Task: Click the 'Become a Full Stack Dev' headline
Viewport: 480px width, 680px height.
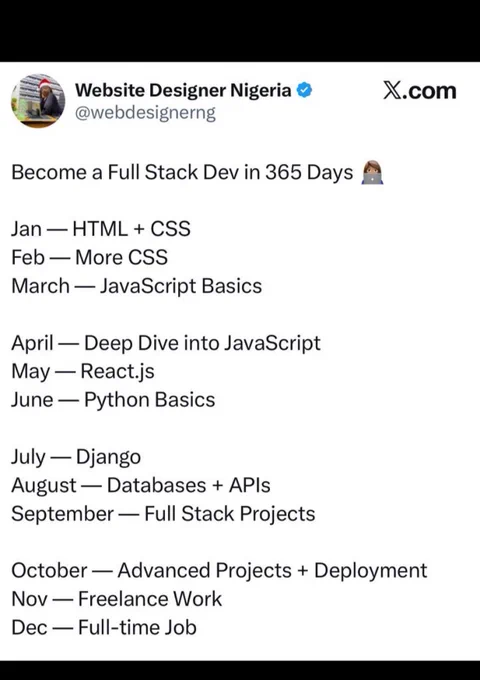Action: [x=182, y=172]
